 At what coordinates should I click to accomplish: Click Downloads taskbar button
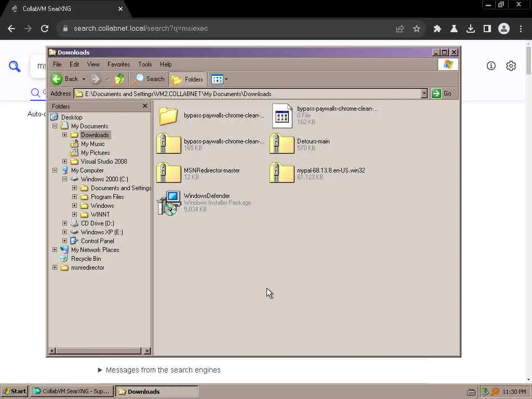[157, 391]
